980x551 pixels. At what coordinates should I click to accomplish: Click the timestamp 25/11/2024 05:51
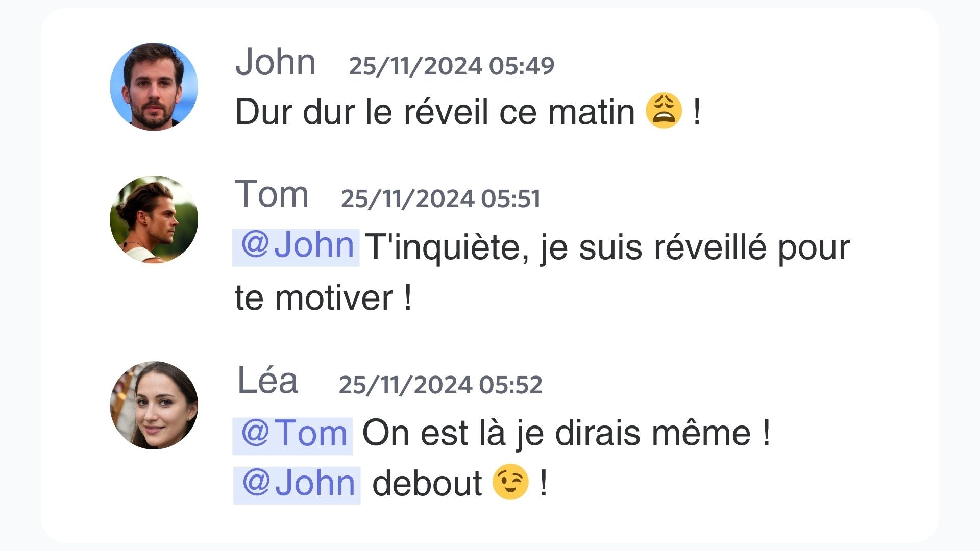(x=440, y=198)
